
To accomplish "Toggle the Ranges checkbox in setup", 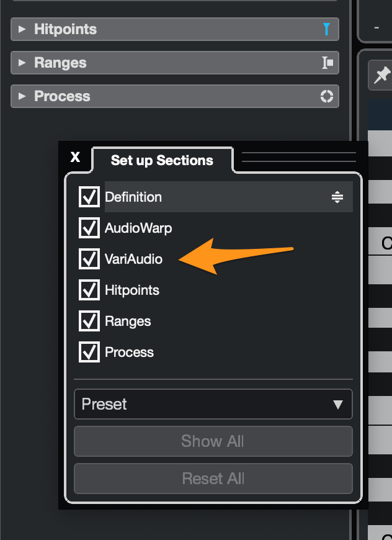I will 89,321.
